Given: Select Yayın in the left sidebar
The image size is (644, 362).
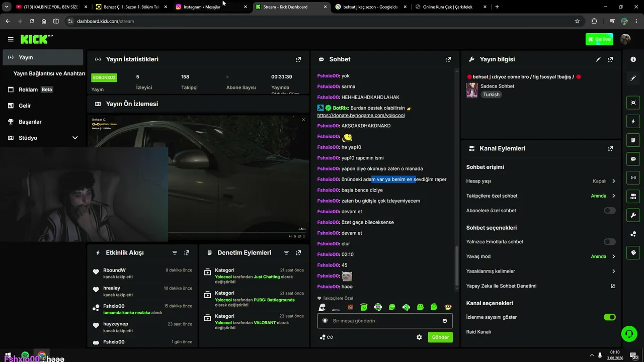Looking at the screenshot, I should pyautogui.click(x=43, y=57).
